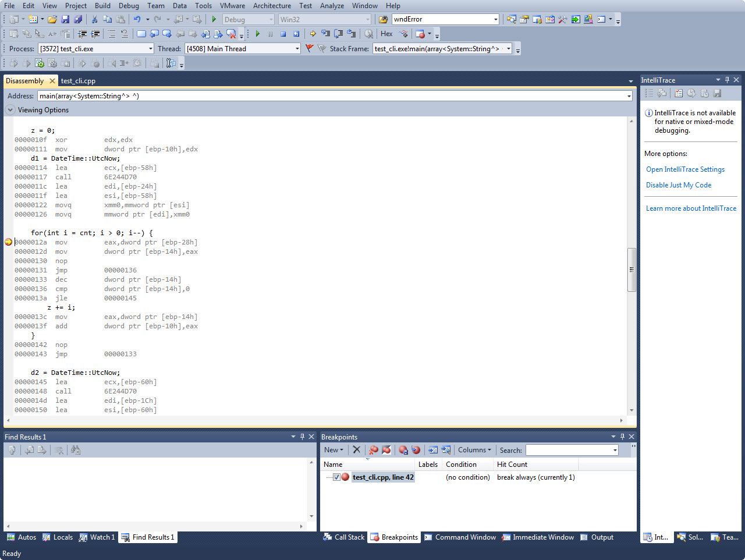Open the Analyze menu

pos(332,6)
